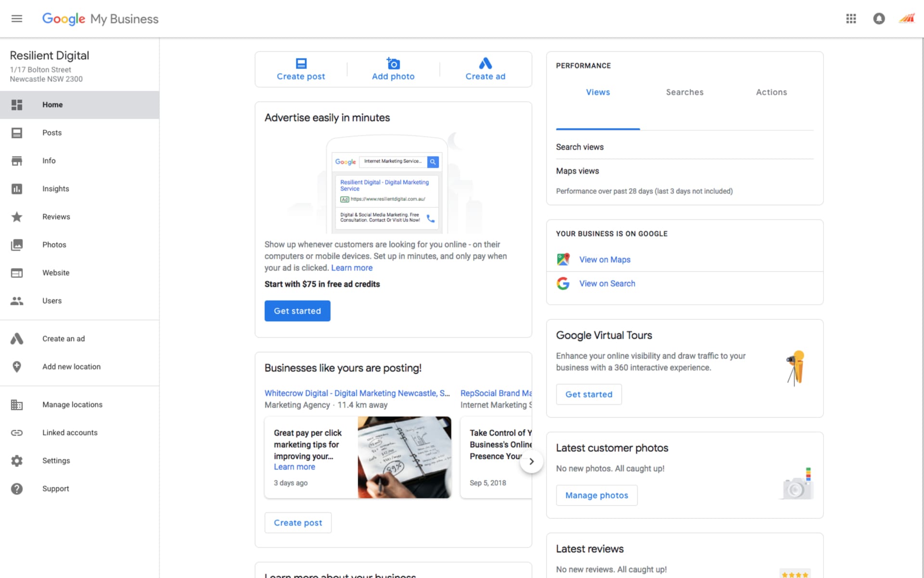The width and height of the screenshot is (924, 578).
Task: Open the View on Maps link
Action: click(604, 260)
